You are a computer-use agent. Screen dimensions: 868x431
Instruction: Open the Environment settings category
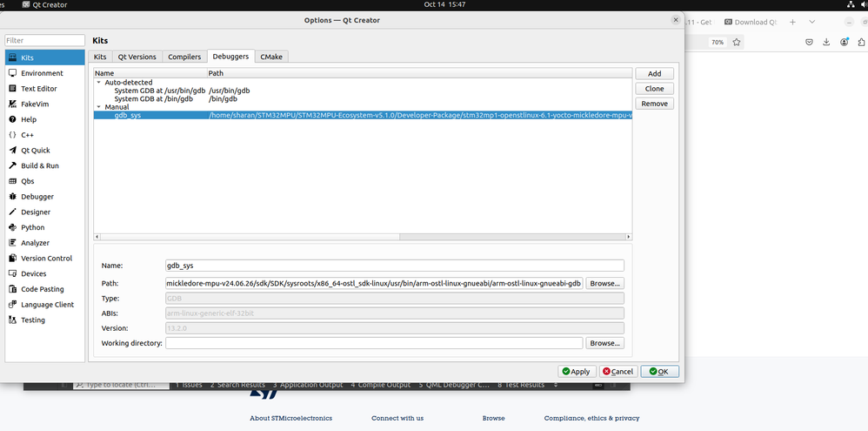click(45, 73)
